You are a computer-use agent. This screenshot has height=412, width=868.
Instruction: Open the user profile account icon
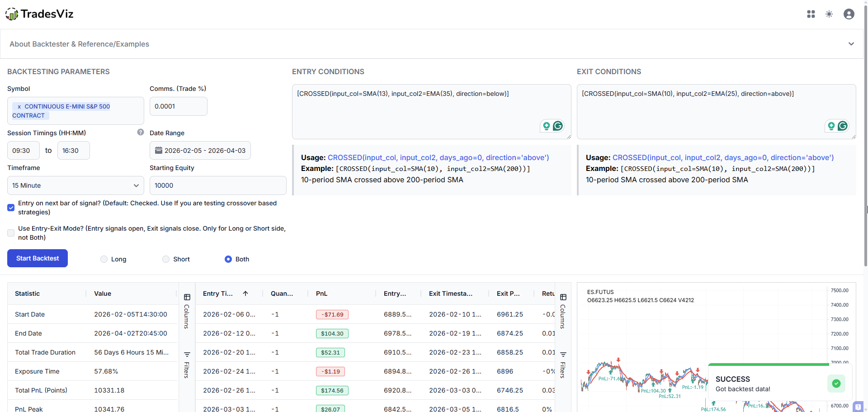pyautogui.click(x=849, y=14)
